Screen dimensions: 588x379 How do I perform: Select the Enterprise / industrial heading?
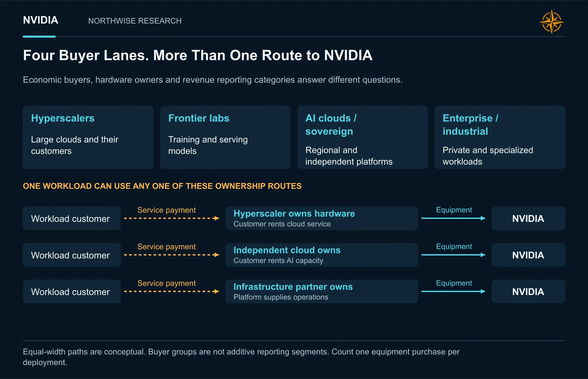[x=470, y=125]
